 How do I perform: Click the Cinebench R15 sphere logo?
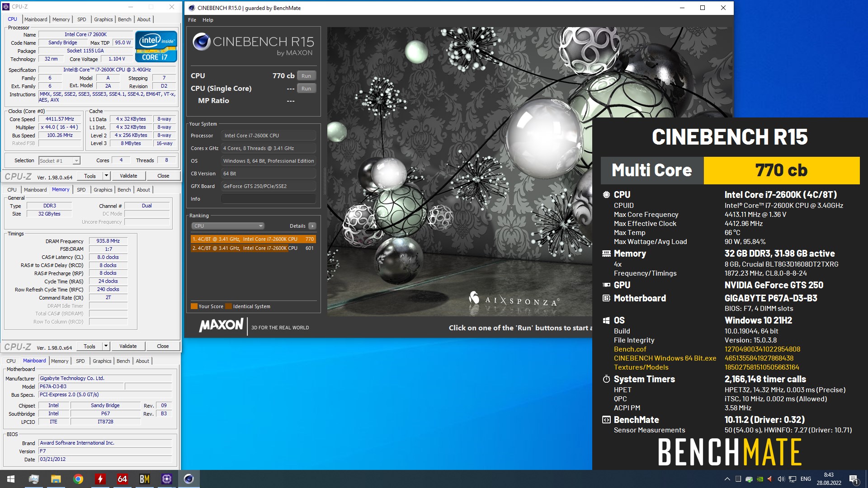pyautogui.click(x=202, y=42)
